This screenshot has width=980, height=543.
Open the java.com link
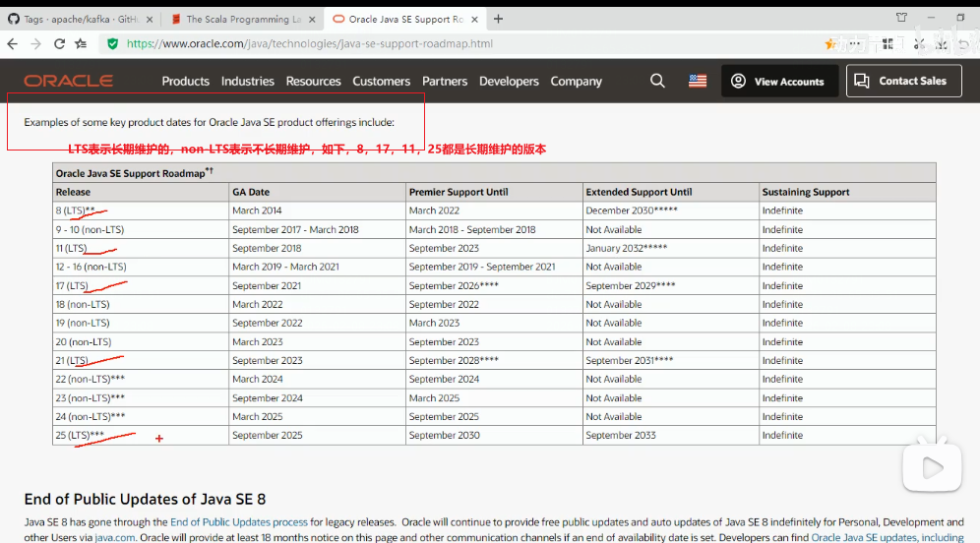pos(114,537)
